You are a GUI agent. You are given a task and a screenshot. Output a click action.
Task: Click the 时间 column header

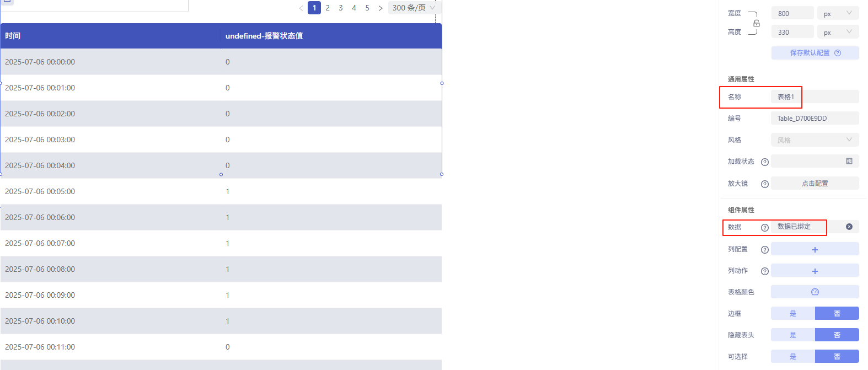110,36
